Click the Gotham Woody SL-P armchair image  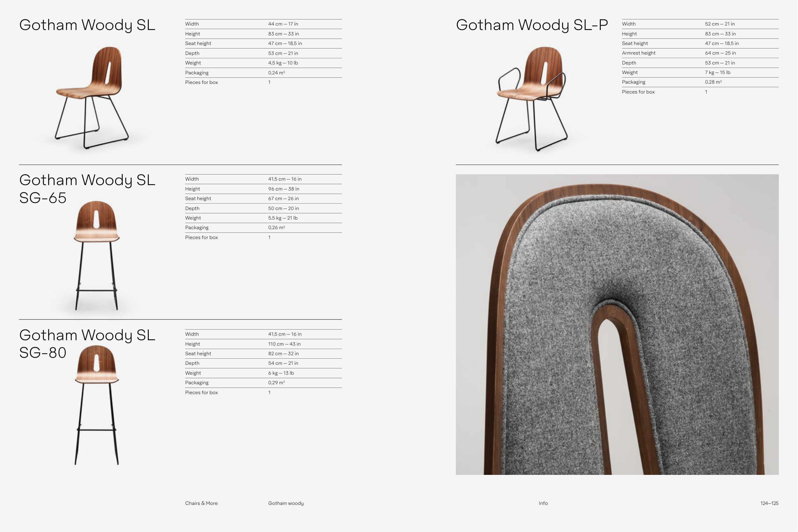(x=532, y=98)
